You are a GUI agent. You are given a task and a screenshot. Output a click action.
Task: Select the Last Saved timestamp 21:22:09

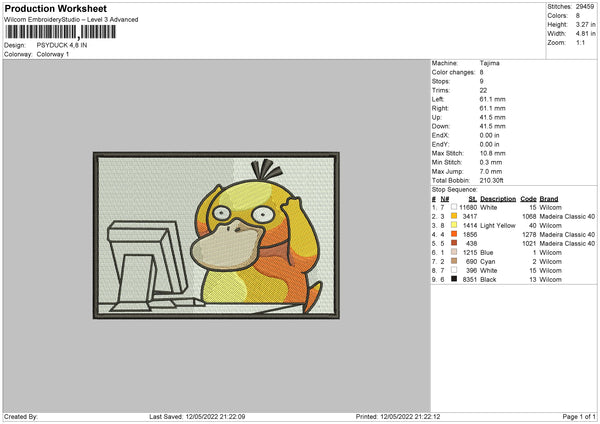click(215, 417)
